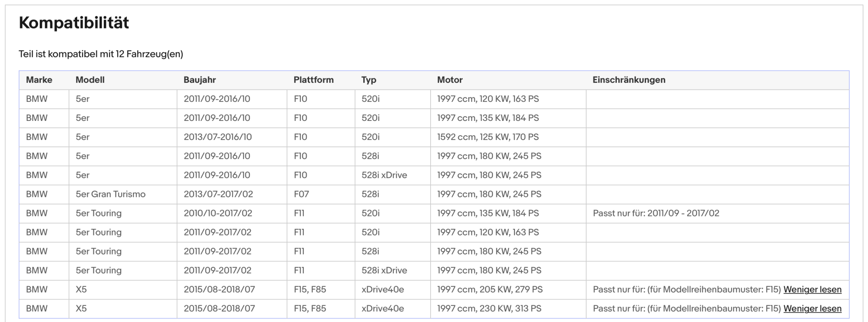This screenshot has height=322, width=868.
Task: Click the "Motor" column header
Action: pyautogui.click(x=450, y=80)
